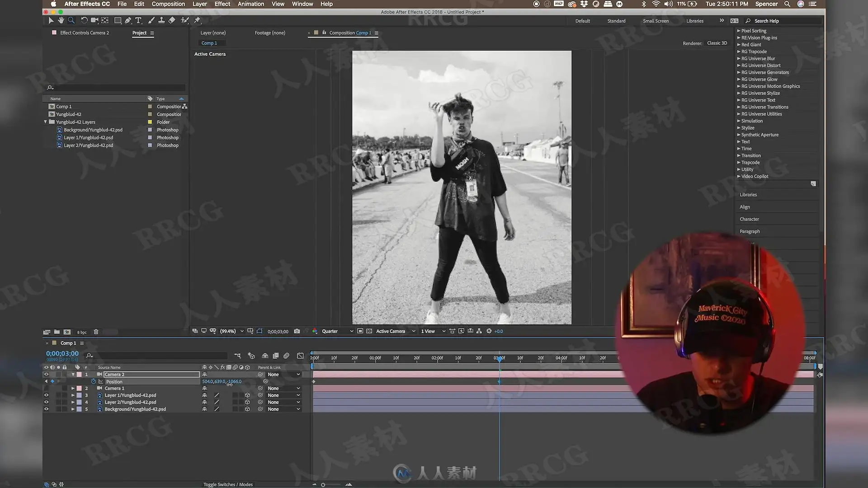Take a snapshot with camera icon
This screenshot has width=868, height=488.
(x=297, y=331)
